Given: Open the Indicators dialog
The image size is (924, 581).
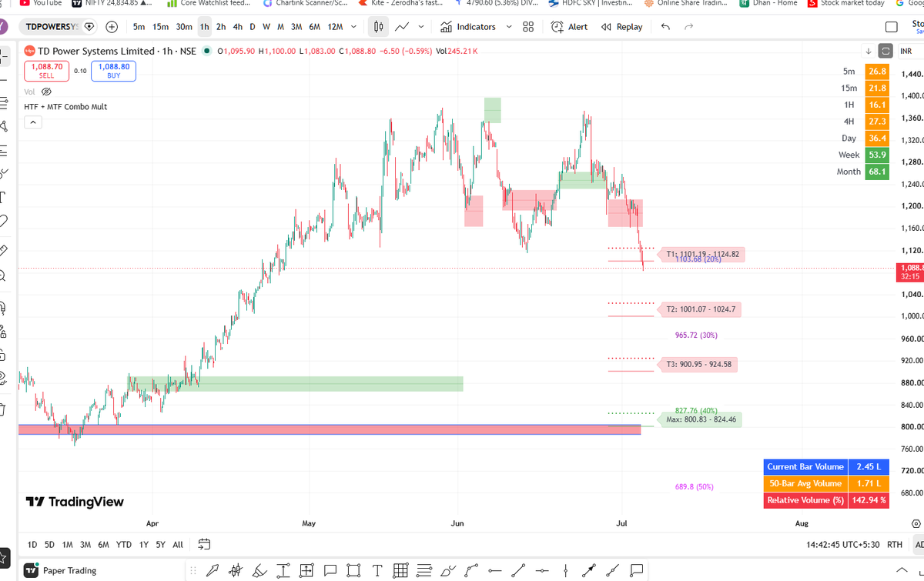Looking at the screenshot, I should (469, 27).
